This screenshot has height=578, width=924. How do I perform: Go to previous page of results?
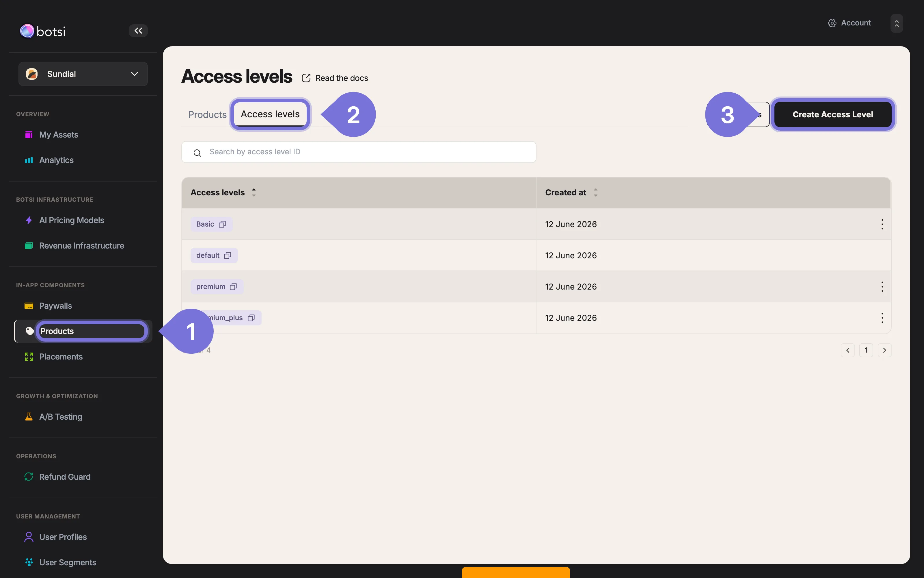coord(848,350)
